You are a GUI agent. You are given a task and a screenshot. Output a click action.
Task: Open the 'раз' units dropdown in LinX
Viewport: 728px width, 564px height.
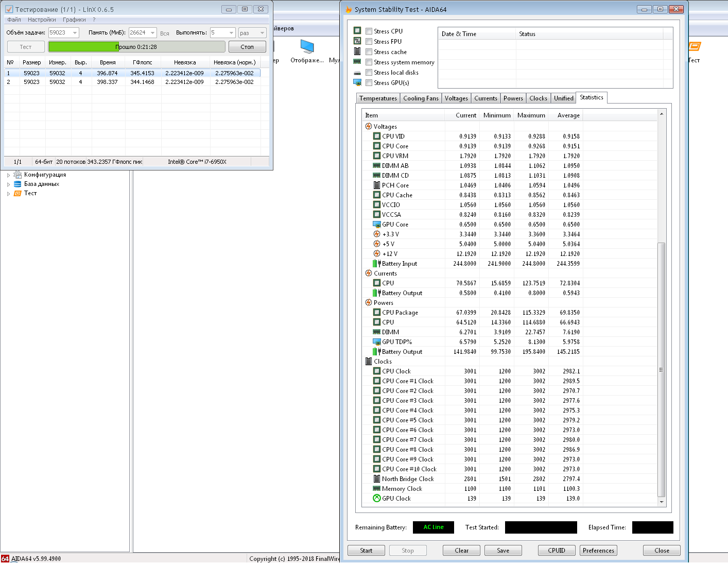[x=262, y=32]
